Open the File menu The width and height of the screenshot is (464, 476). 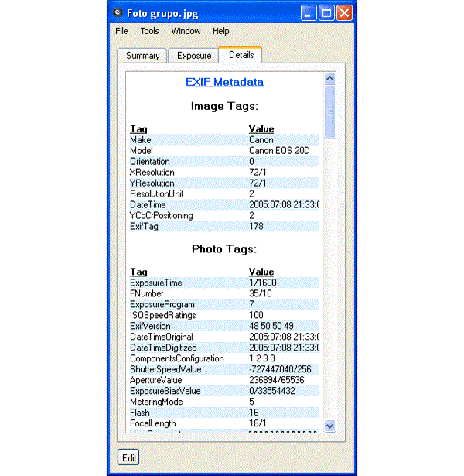121,31
